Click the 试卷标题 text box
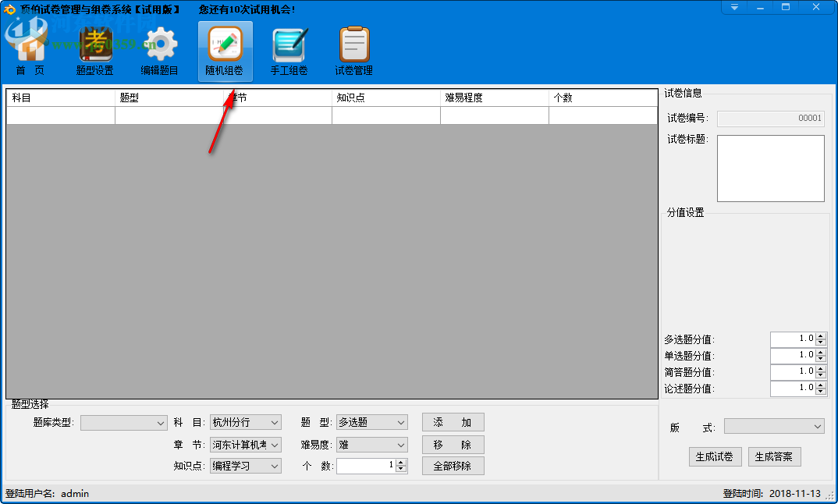This screenshot has width=838, height=504. tap(771, 169)
